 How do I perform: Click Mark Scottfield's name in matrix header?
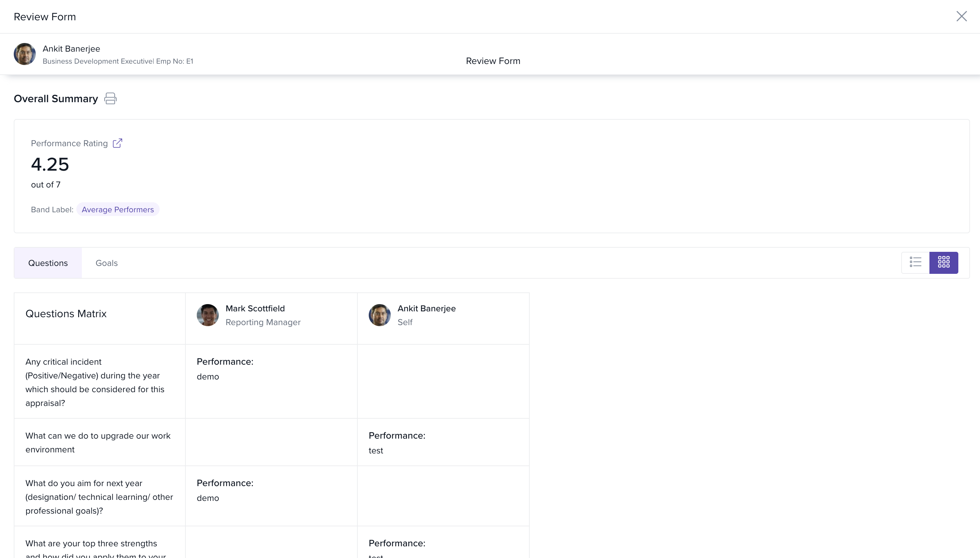[255, 309]
